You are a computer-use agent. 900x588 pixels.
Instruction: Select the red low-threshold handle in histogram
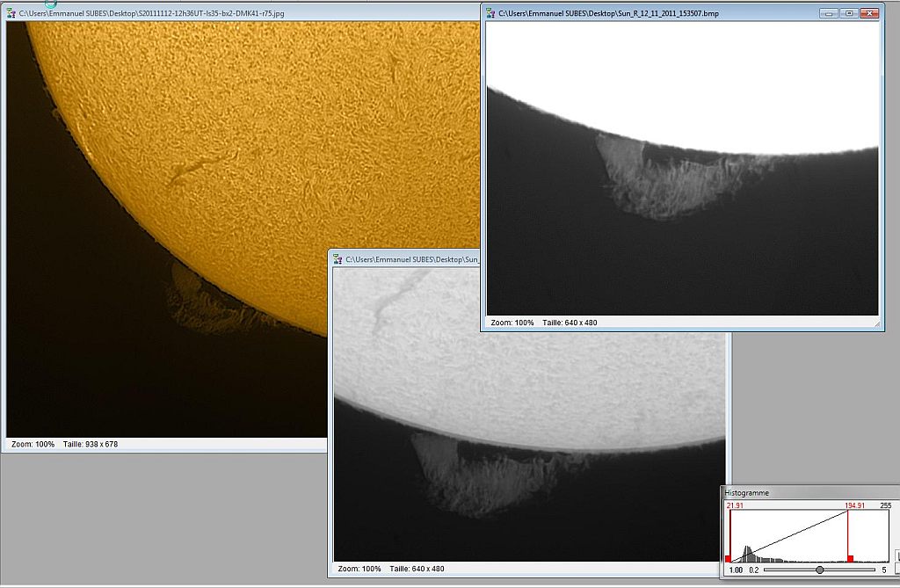coord(729,558)
